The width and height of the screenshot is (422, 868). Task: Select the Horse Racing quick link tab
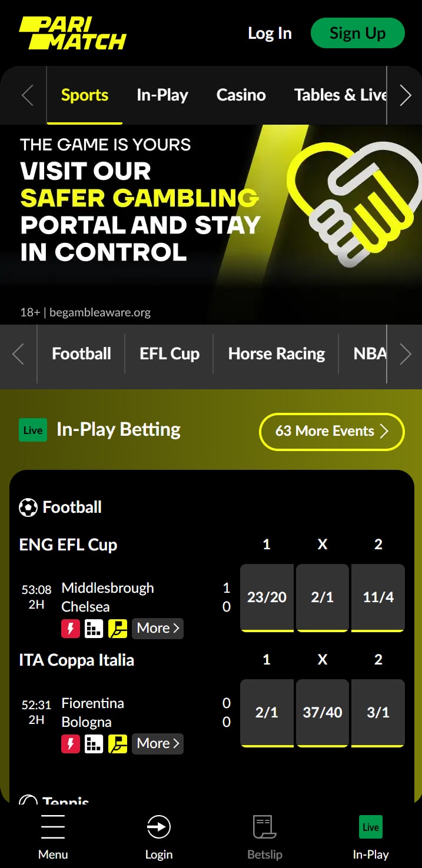coord(277,354)
